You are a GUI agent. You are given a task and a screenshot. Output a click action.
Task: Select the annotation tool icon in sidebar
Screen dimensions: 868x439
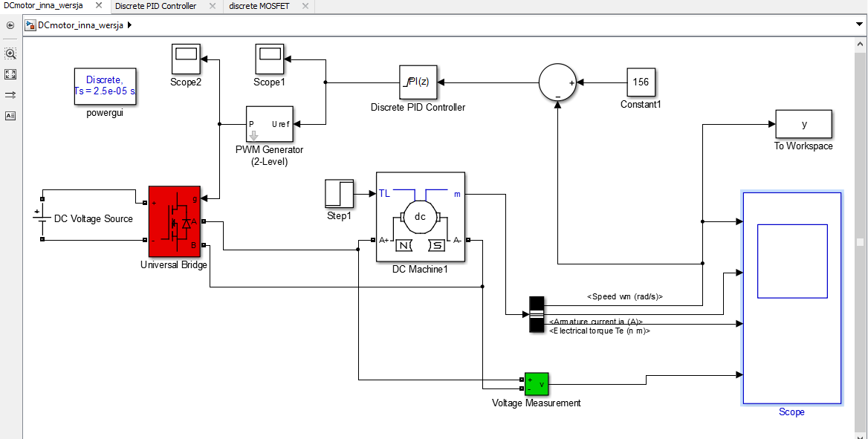[10, 115]
